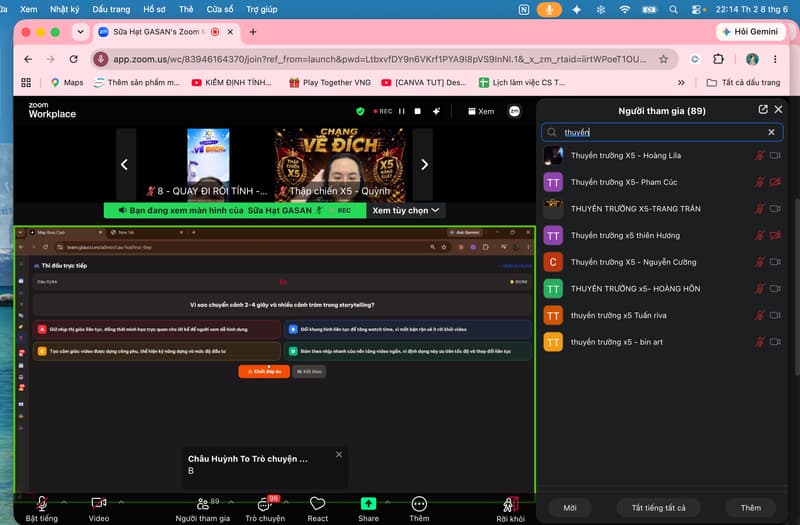
Task: Clear the participant search field
Action: (x=771, y=132)
